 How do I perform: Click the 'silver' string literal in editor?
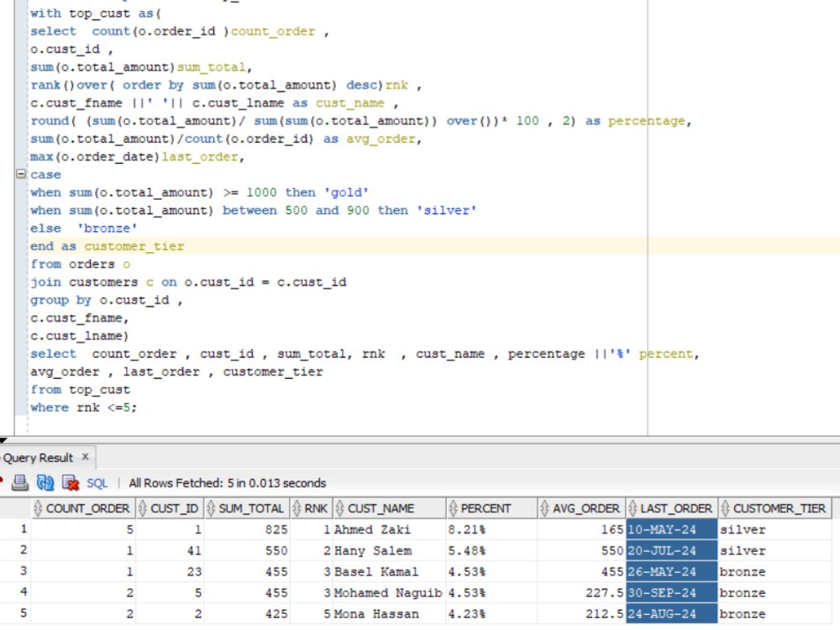(446, 210)
